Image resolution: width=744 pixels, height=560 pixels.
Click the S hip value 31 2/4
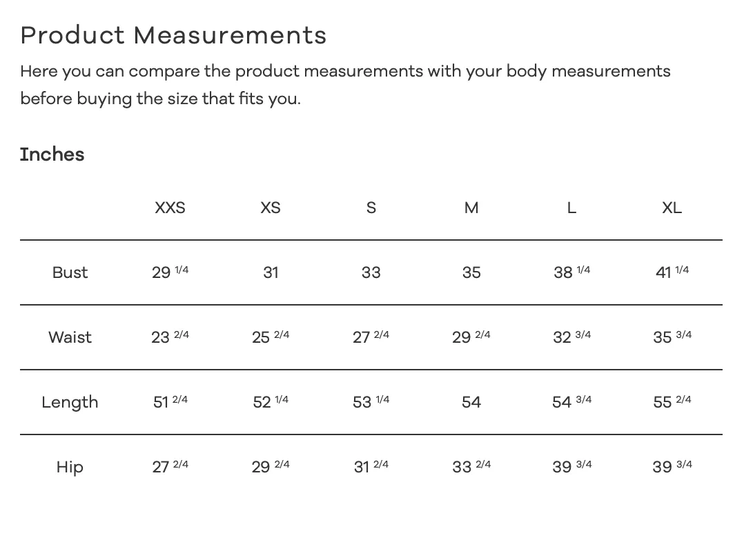point(371,466)
